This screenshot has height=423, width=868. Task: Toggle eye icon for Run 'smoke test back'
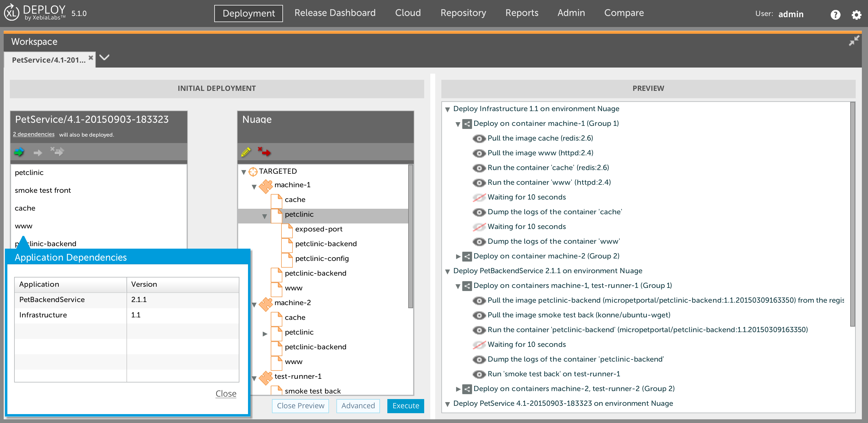point(479,374)
